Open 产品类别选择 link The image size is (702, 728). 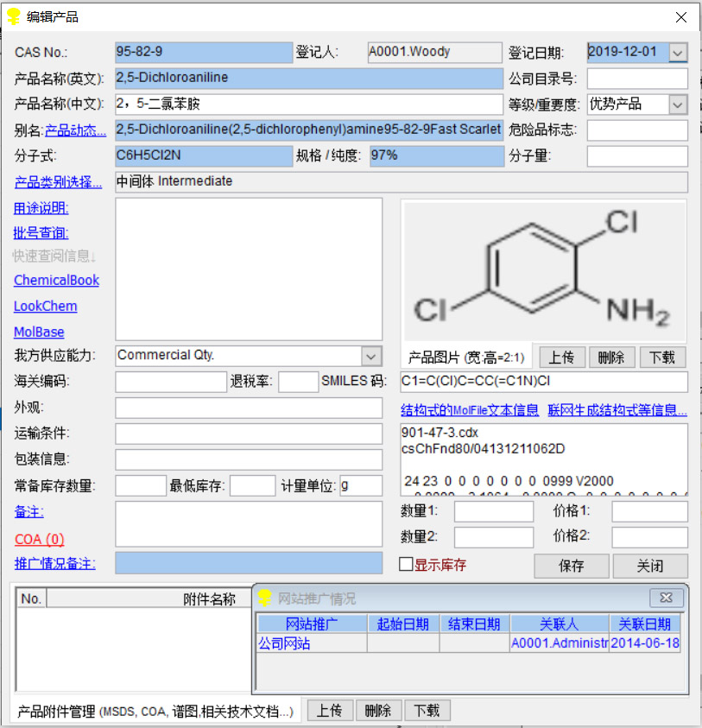[58, 182]
